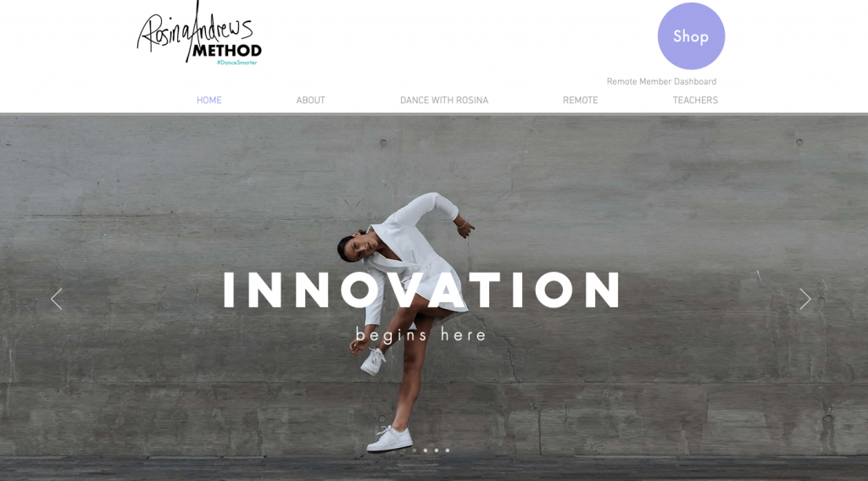Select the first dimmed slideshow dot
This screenshot has height=481, width=868.
click(x=414, y=450)
